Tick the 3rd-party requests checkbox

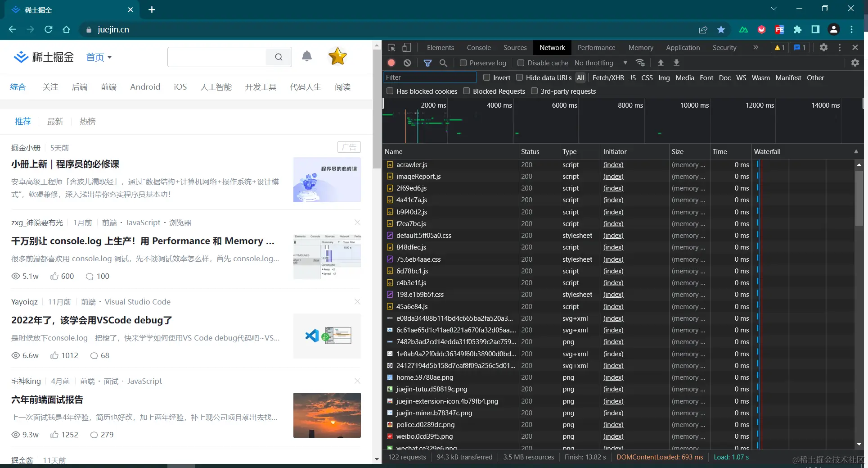pyautogui.click(x=534, y=91)
